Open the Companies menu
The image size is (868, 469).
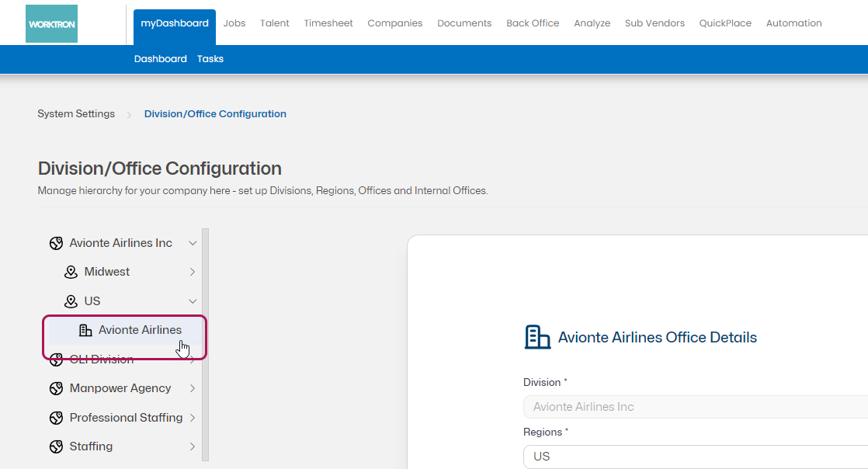[394, 23]
